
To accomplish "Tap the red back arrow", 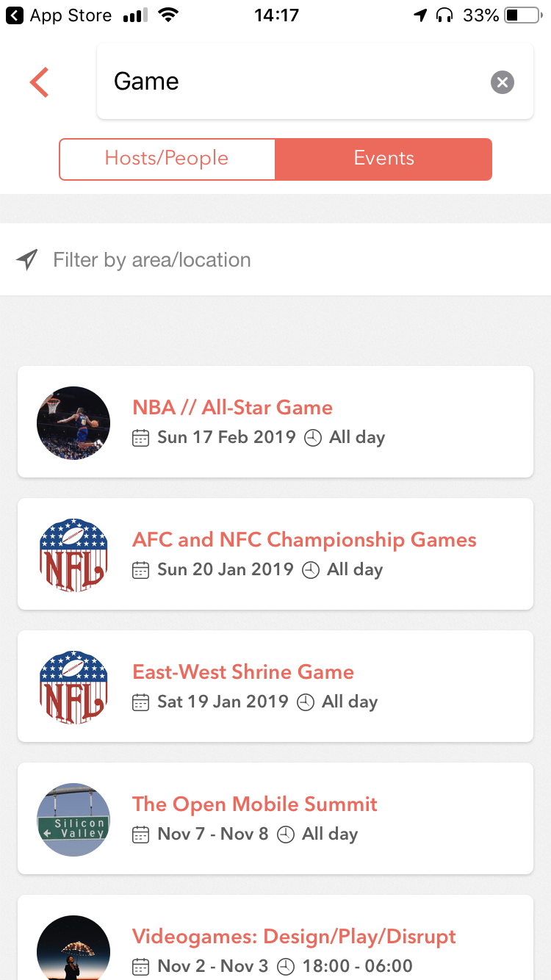I will click(39, 82).
